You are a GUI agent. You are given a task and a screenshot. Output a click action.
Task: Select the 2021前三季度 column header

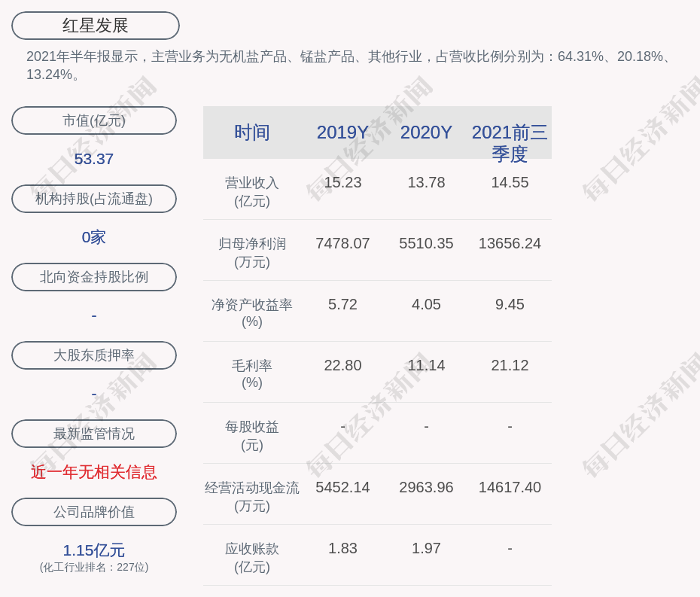pyautogui.click(x=510, y=142)
